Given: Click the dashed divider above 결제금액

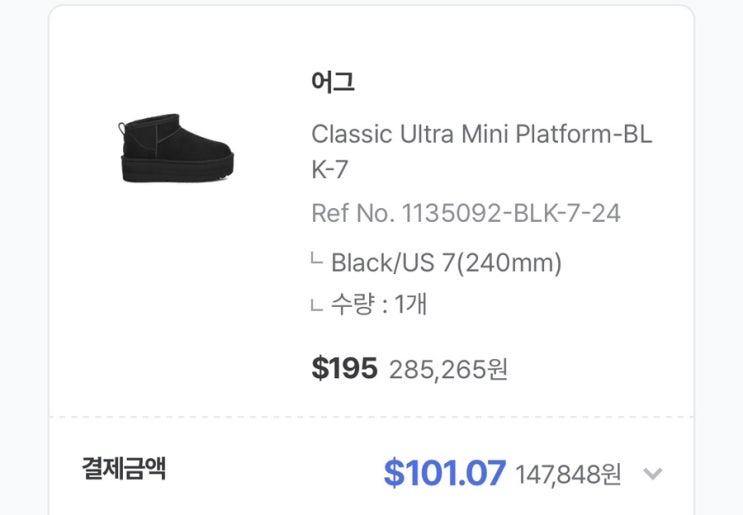Looking at the screenshot, I should tap(371, 418).
